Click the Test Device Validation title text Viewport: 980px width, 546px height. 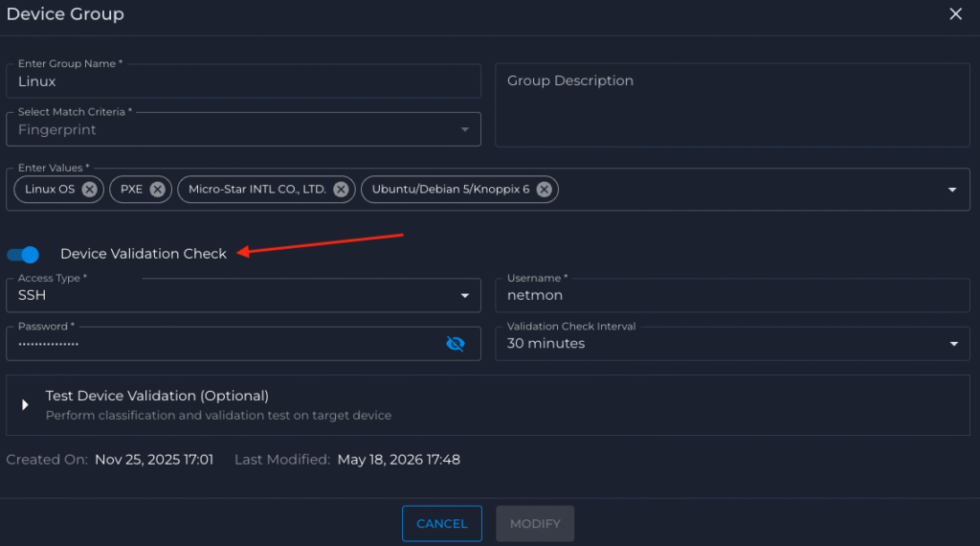coord(157,396)
